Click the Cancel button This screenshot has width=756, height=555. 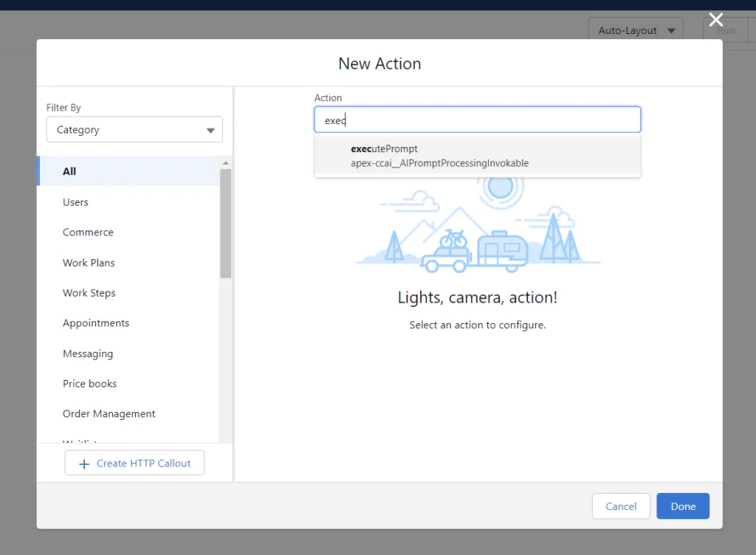point(620,506)
